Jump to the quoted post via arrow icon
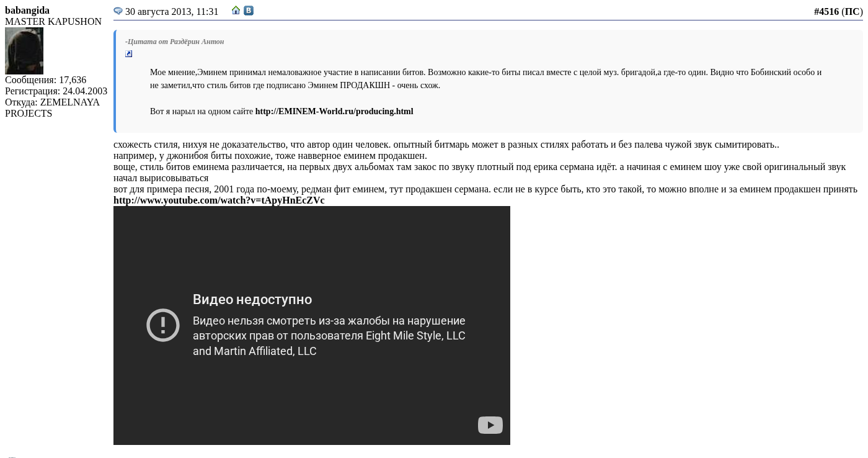 click(x=128, y=54)
